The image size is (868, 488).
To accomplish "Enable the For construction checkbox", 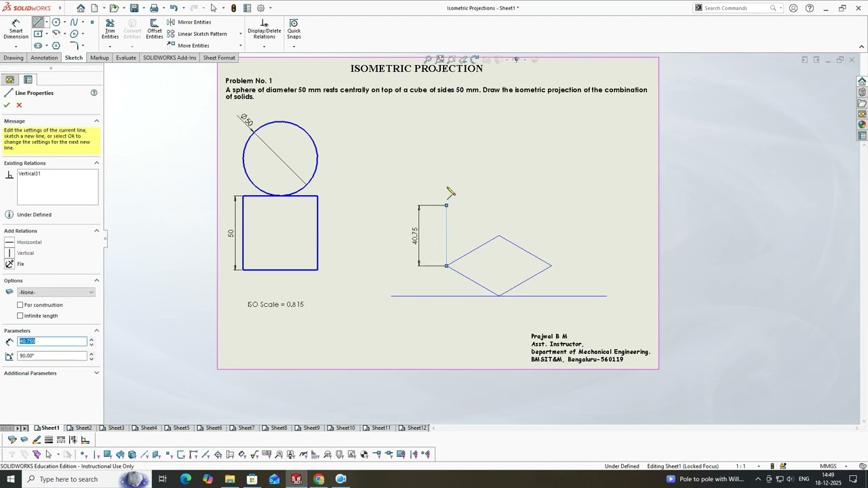I will pos(20,305).
